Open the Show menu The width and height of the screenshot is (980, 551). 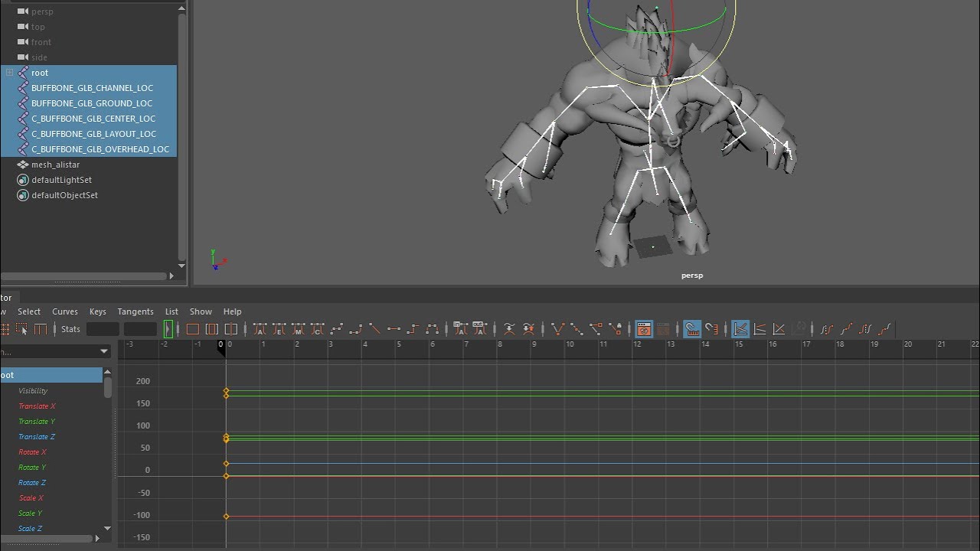(x=201, y=311)
